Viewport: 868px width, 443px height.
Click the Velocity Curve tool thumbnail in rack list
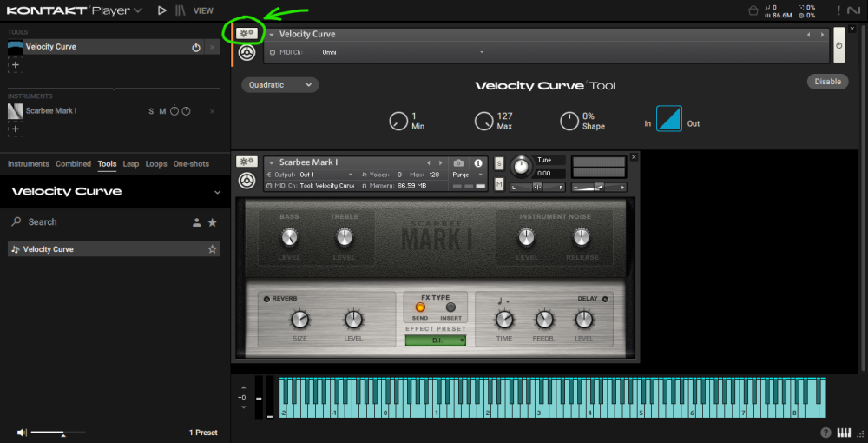click(x=16, y=47)
